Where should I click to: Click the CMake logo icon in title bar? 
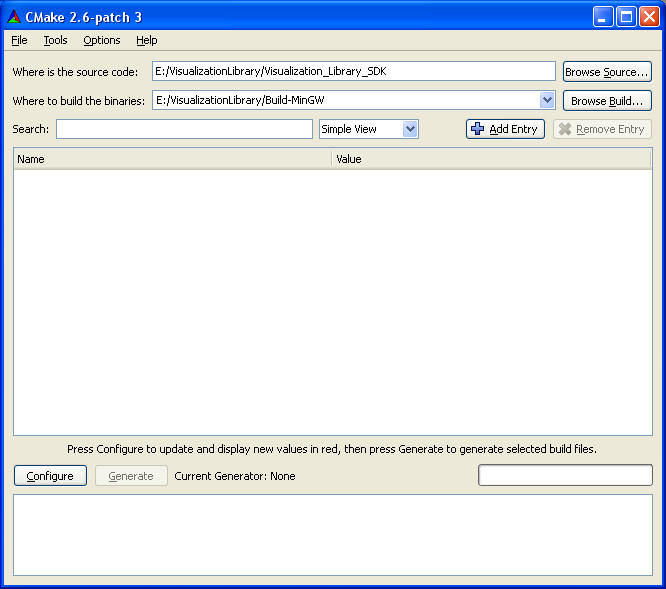click(x=14, y=16)
